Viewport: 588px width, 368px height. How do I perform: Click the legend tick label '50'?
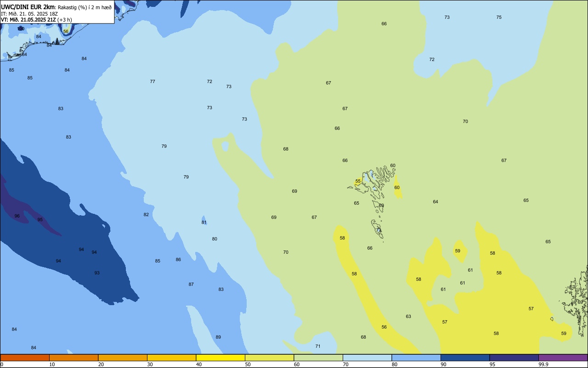point(248,364)
